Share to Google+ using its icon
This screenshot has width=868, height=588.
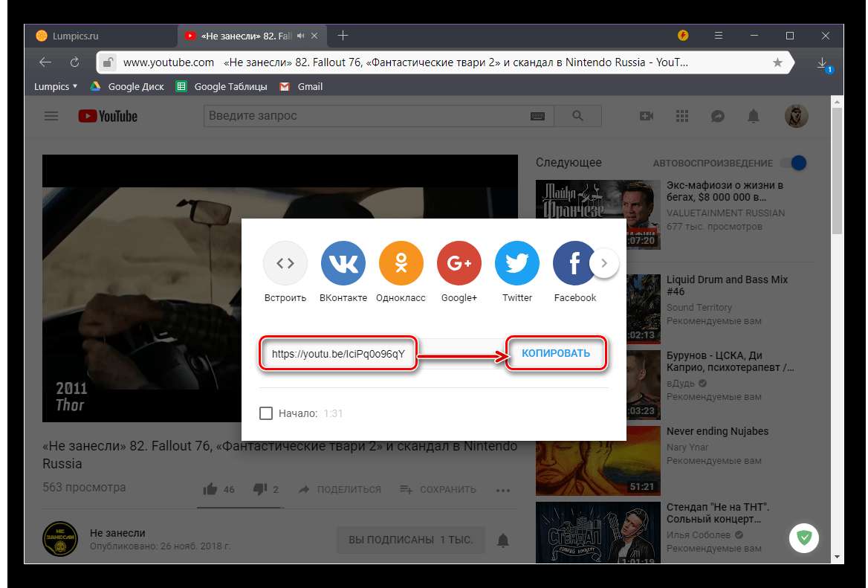pos(459,263)
